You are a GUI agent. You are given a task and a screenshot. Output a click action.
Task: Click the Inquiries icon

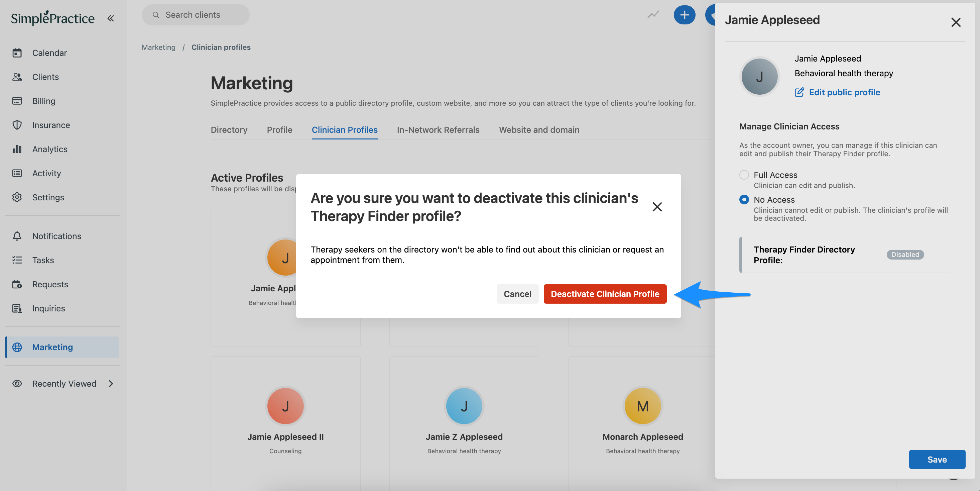point(17,308)
